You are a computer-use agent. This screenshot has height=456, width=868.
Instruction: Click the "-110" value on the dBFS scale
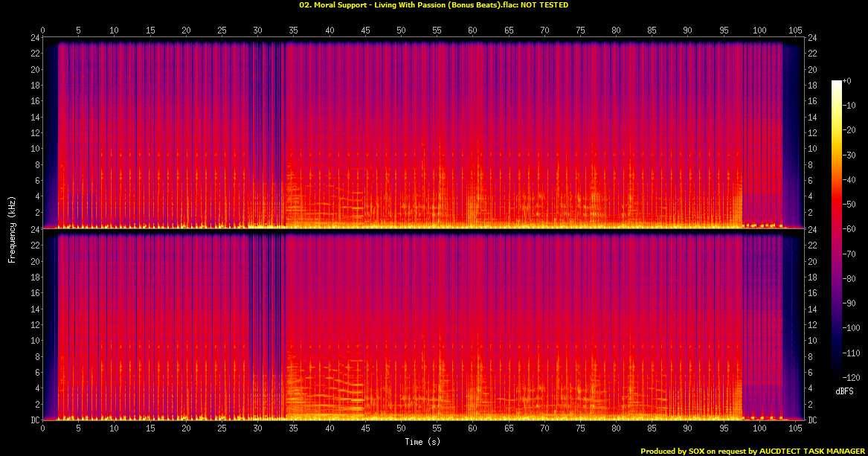point(852,353)
